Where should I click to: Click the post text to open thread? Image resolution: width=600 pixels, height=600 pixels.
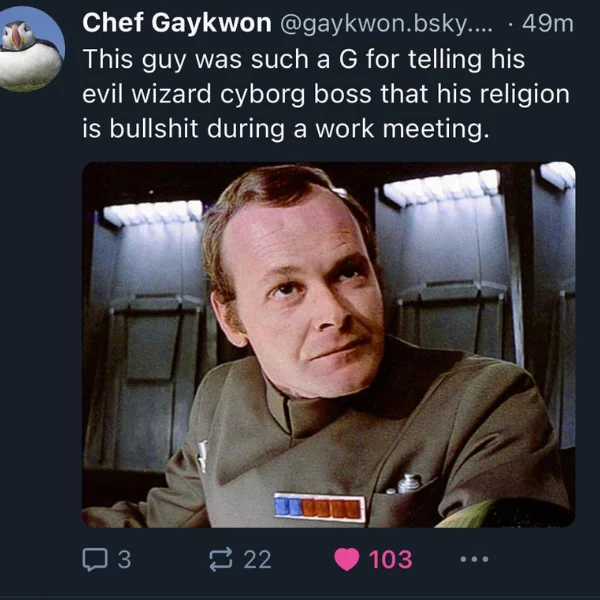click(x=326, y=94)
